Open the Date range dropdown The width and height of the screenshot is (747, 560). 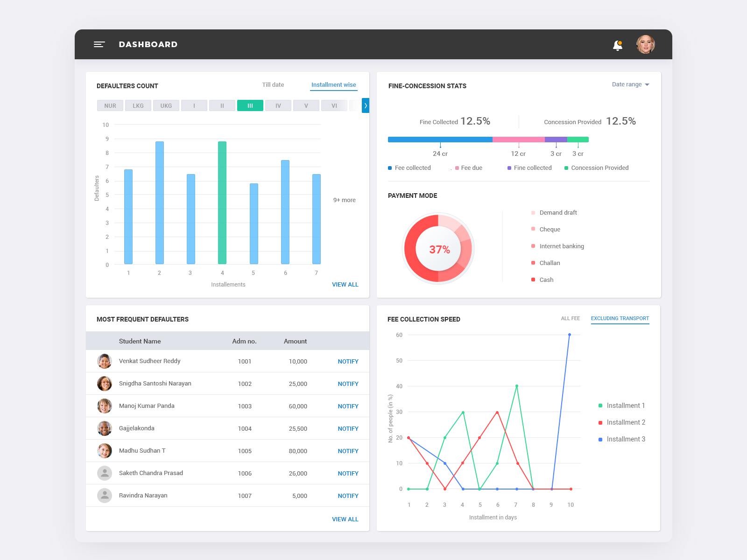pos(630,84)
